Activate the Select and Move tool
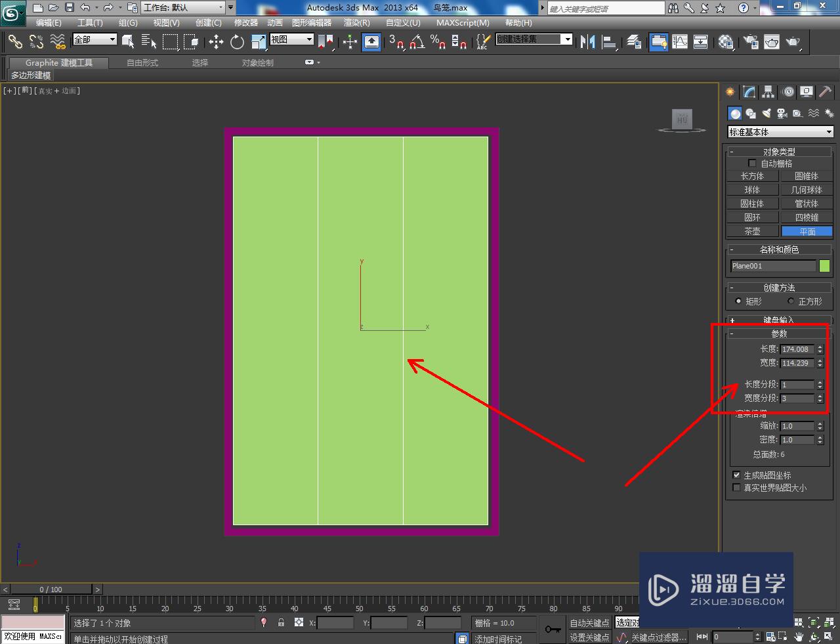Screen dimensions: 840x644 pyautogui.click(x=216, y=42)
